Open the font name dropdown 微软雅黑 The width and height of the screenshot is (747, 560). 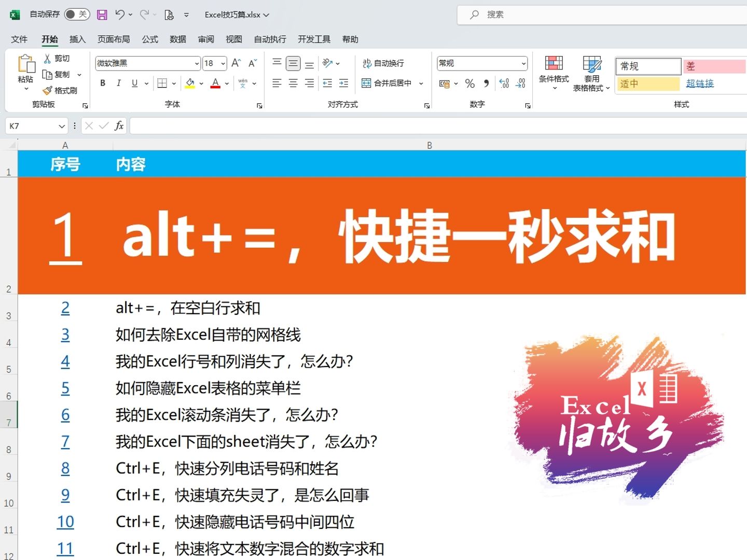pyautogui.click(x=197, y=63)
